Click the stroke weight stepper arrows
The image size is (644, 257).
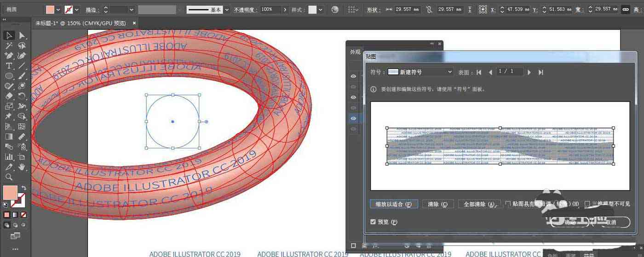106,9
